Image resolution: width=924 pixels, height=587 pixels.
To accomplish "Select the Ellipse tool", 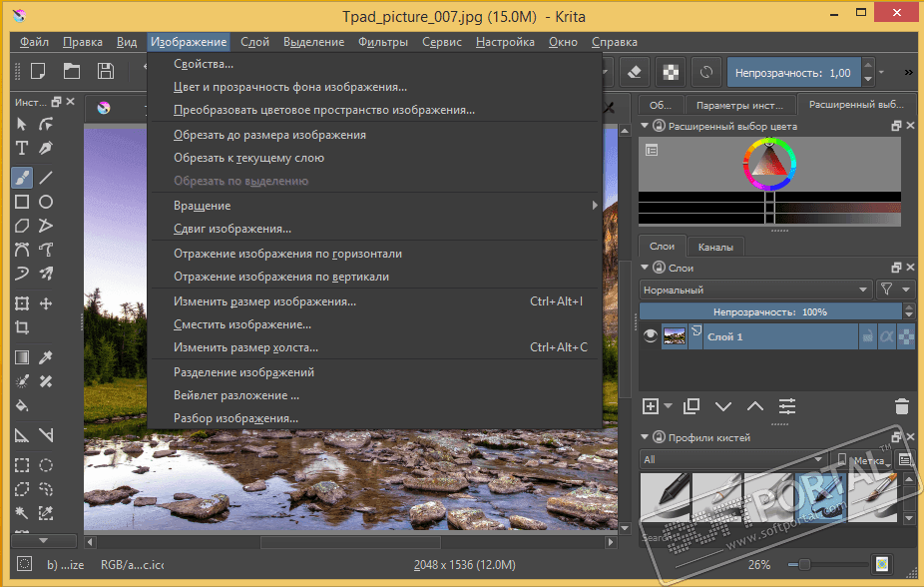I will tap(46, 202).
